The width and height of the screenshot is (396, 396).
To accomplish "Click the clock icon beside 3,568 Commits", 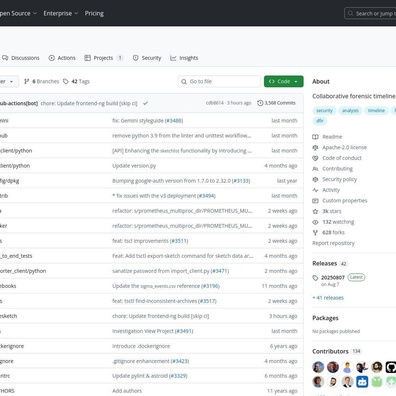I will click(260, 103).
